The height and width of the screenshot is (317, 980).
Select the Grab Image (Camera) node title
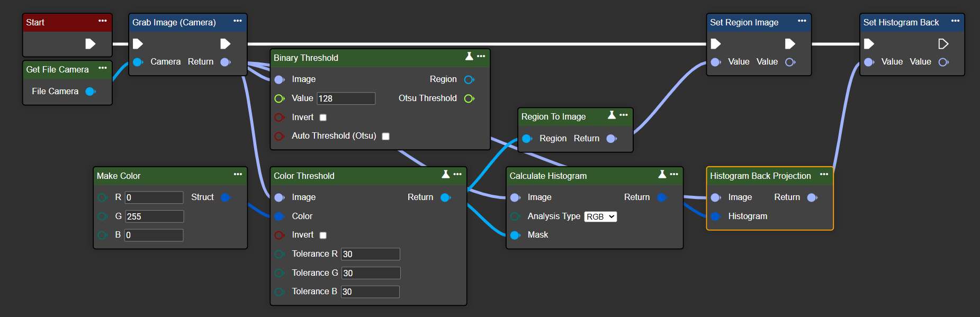(x=174, y=22)
